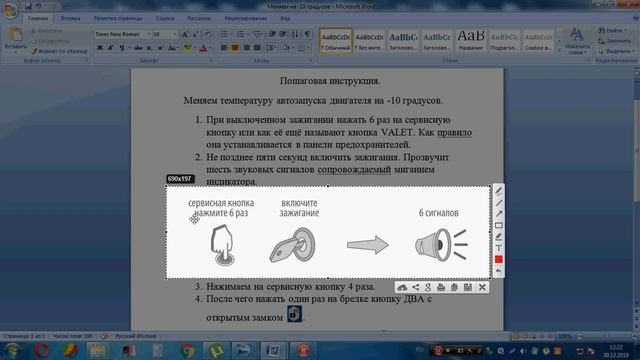Share screenshot on social networks
The width and height of the screenshot is (640, 360).
point(415,287)
